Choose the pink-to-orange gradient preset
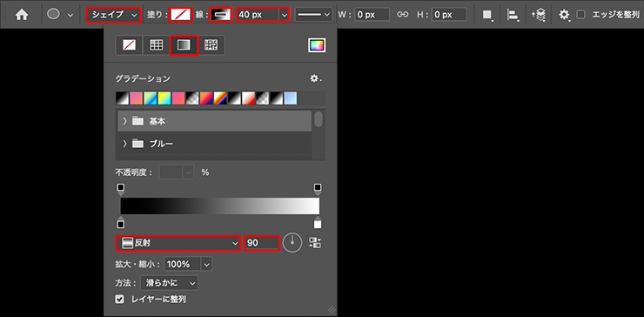Image resolution: width=644 pixels, height=317 pixels. point(136,98)
